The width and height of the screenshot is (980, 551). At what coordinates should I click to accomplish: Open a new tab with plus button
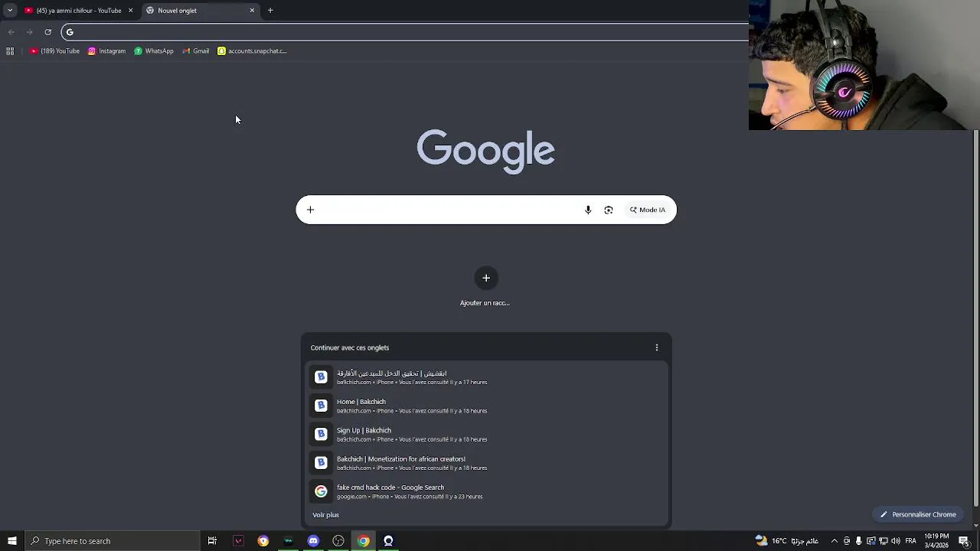tap(270, 11)
